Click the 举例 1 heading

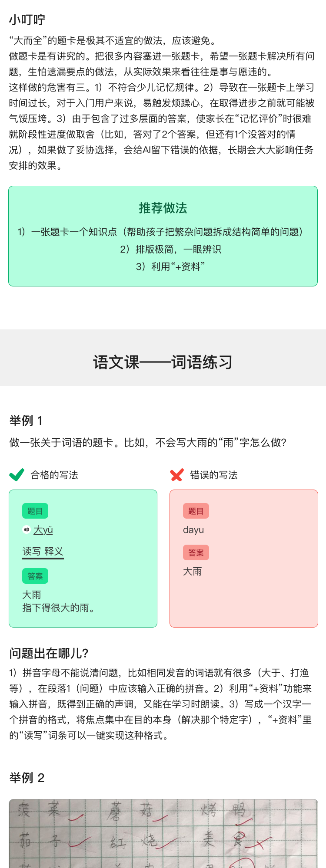[26, 420]
